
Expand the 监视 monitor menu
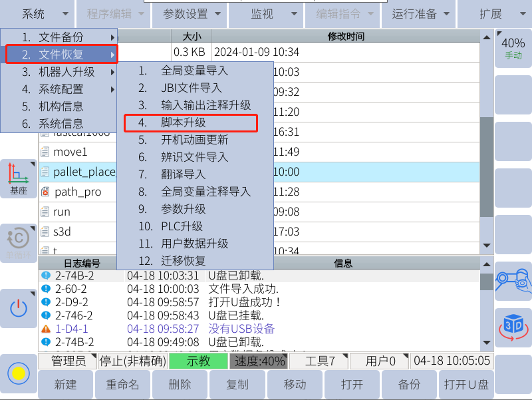(x=267, y=13)
